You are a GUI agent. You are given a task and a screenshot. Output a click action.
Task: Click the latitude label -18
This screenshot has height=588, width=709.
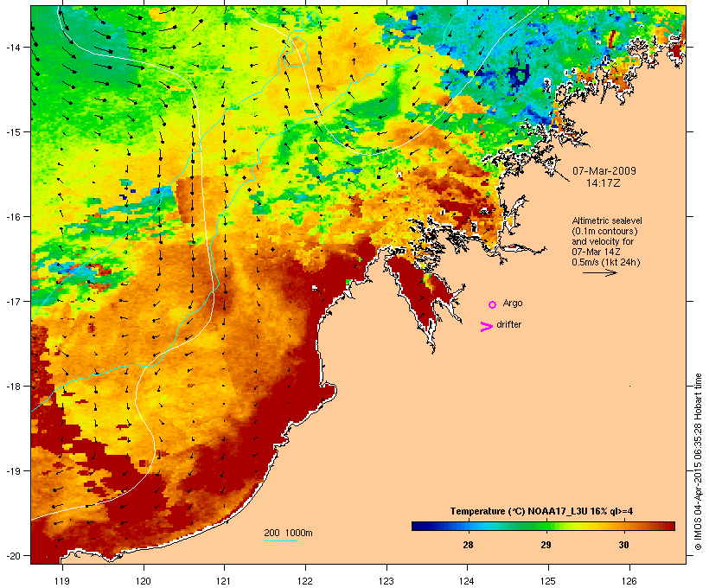(x=12, y=387)
